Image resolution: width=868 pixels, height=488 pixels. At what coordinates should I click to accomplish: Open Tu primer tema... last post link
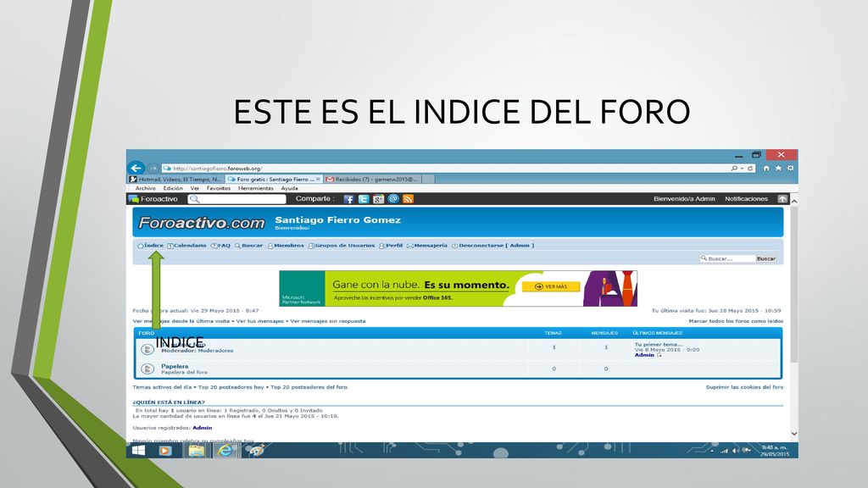(x=659, y=344)
